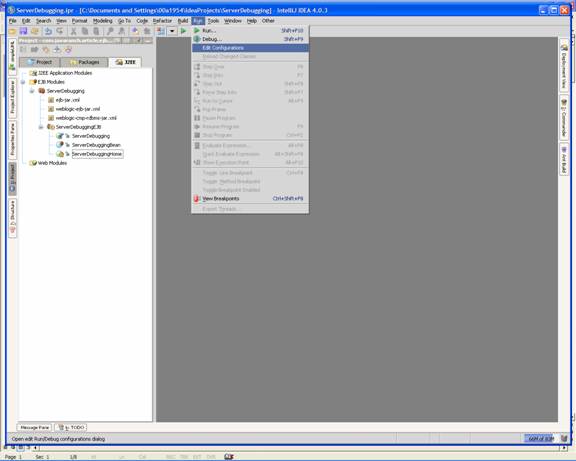Open the run configuration dropdown arrow
The image size is (576, 461).
click(172, 31)
